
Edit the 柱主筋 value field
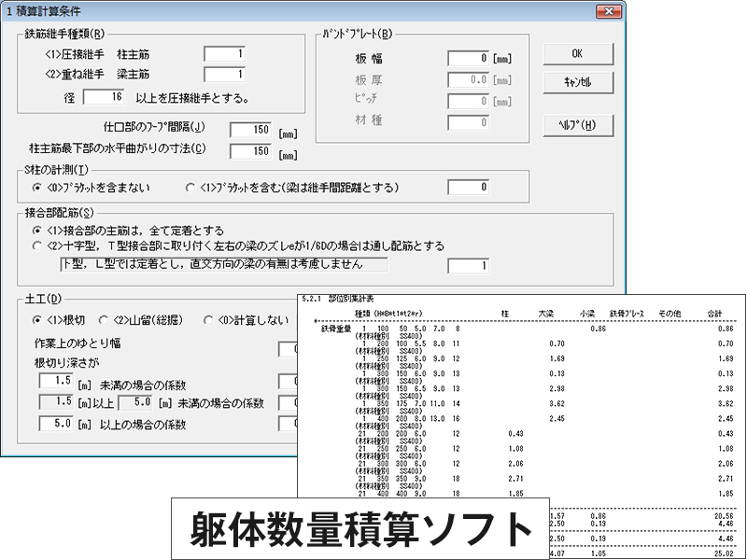tap(223, 54)
